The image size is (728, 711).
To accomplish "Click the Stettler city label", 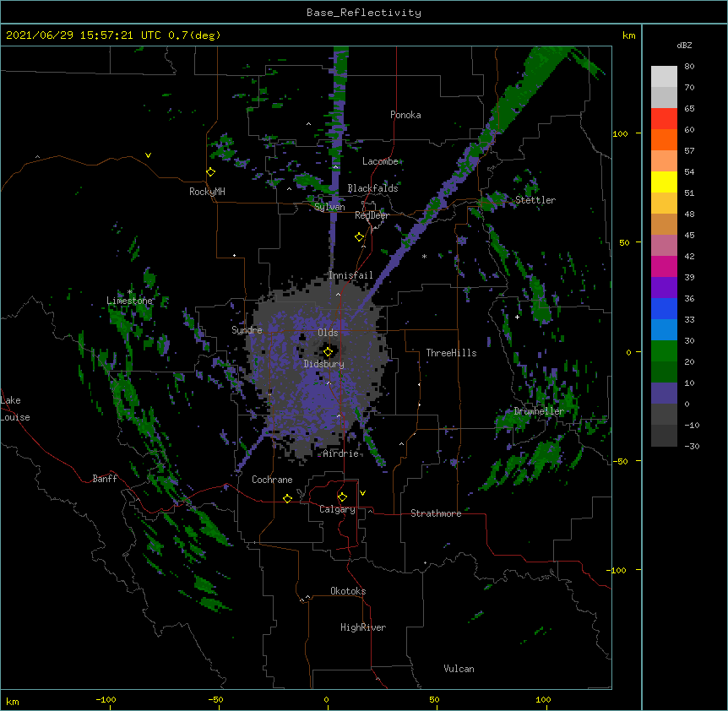I will click(x=535, y=200).
